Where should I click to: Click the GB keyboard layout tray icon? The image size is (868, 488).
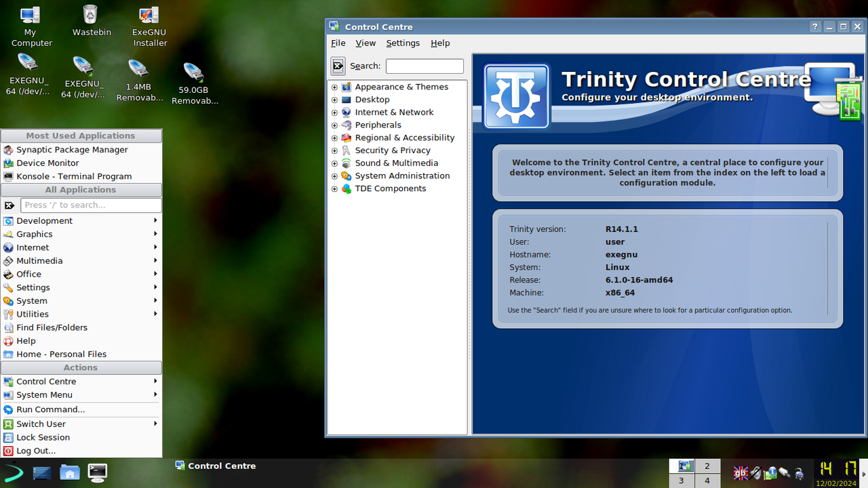(x=741, y=472)
